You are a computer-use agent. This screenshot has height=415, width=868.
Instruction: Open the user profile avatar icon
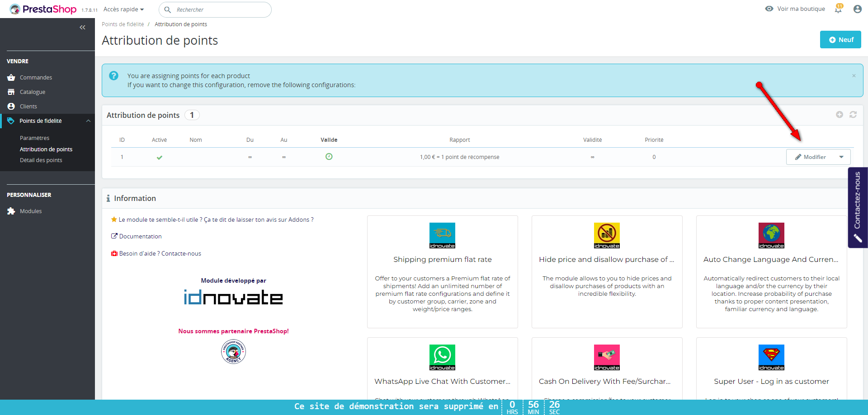coord(857,9)
